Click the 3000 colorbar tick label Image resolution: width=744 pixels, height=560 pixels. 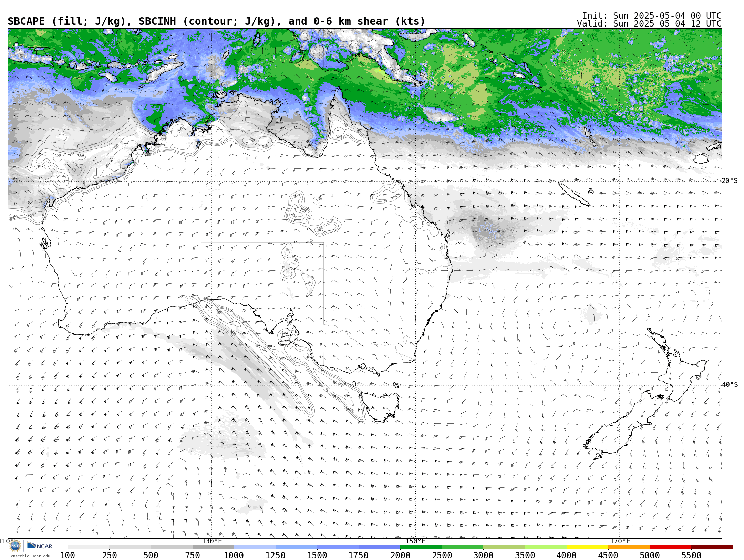click(483, 556)
